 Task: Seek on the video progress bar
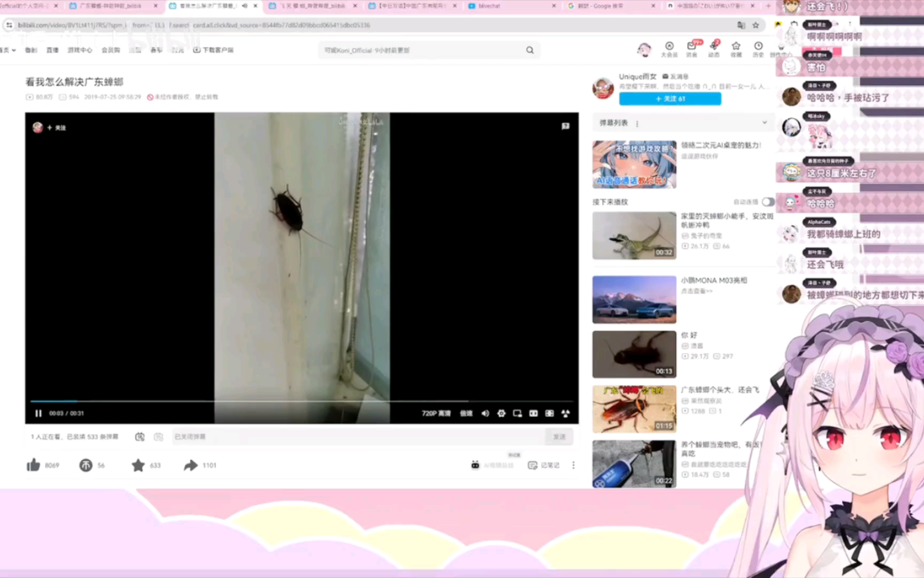pyautogui.click(x=302, y=401)
